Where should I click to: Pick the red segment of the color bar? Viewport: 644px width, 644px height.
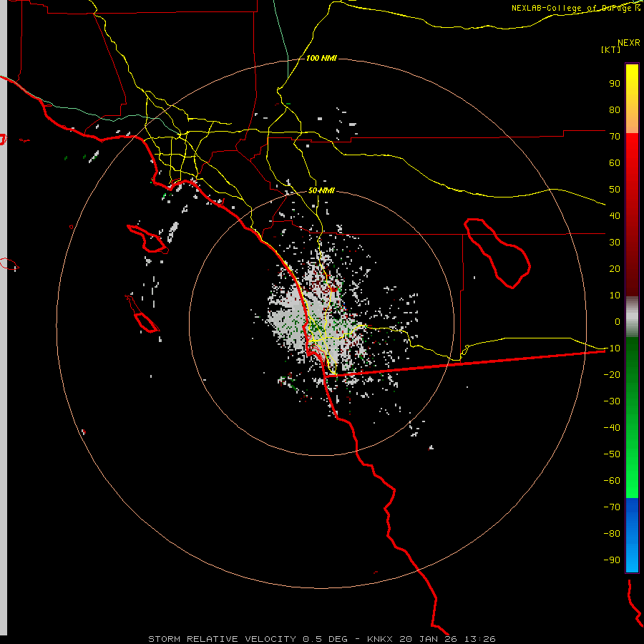point(632,215)
